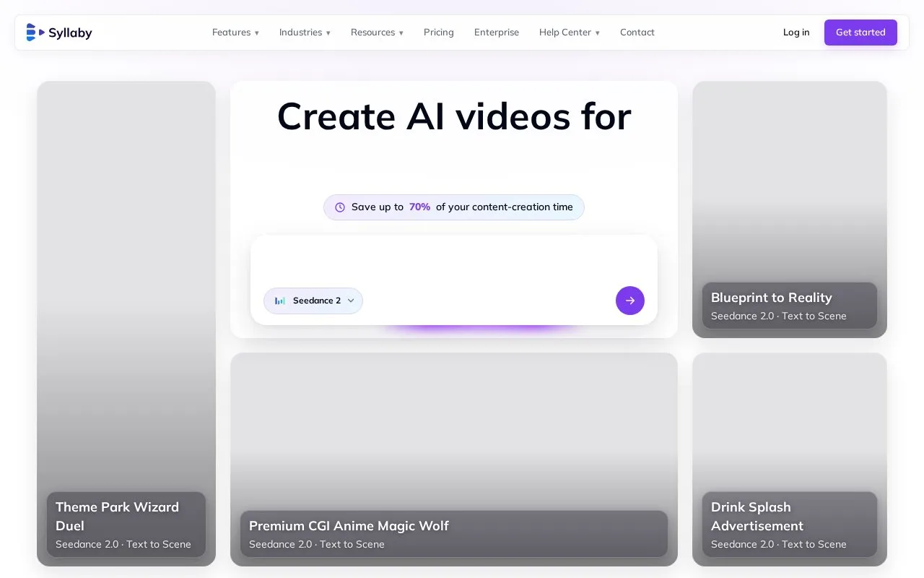Click the 'Create AI videos for' heading
Image resolution: width=924 pixels, height=578 pixels.
click(454, 116)
